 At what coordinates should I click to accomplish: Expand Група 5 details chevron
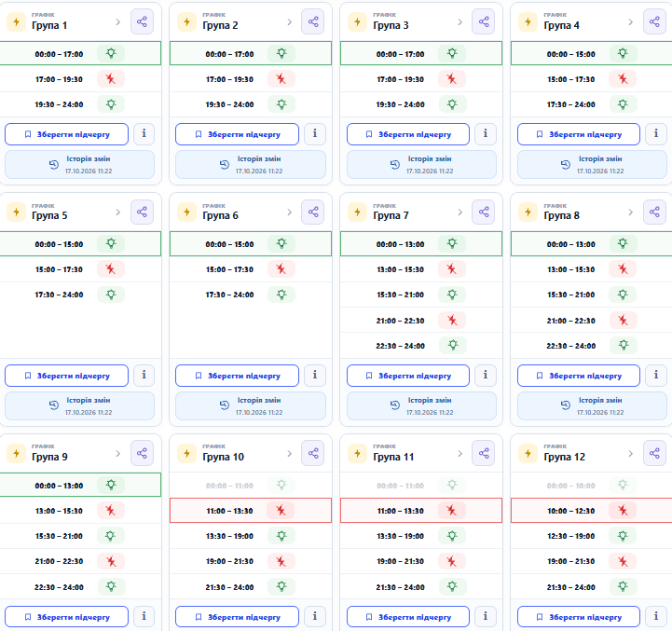[118, 213]
